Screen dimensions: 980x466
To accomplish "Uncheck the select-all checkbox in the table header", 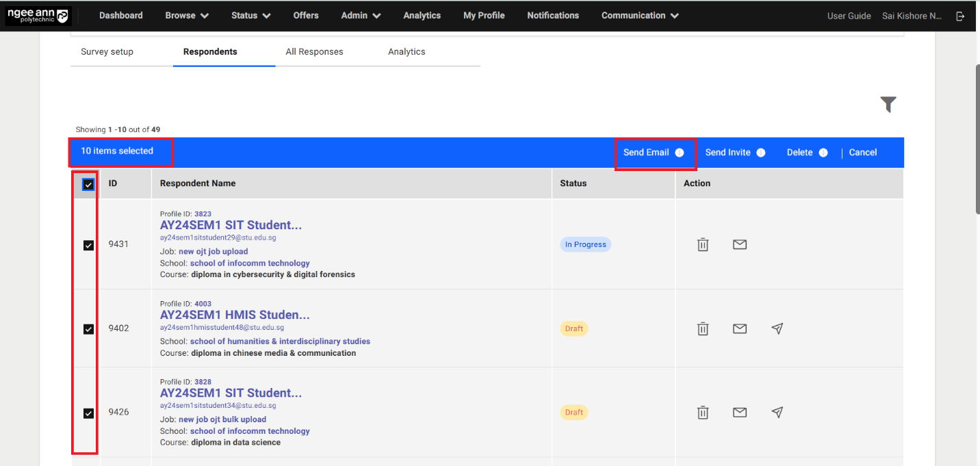I will tap(88, 184).
